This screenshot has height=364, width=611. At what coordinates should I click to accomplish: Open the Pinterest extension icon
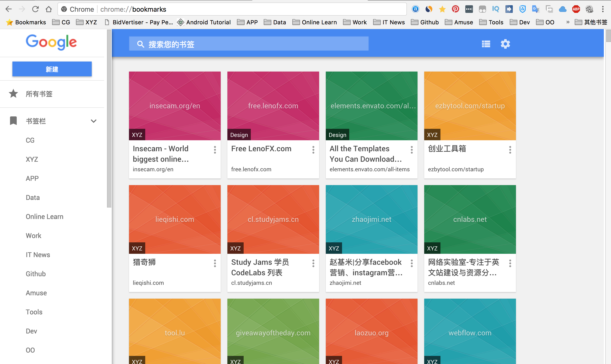pyautogui.click(x=455, y=9)
